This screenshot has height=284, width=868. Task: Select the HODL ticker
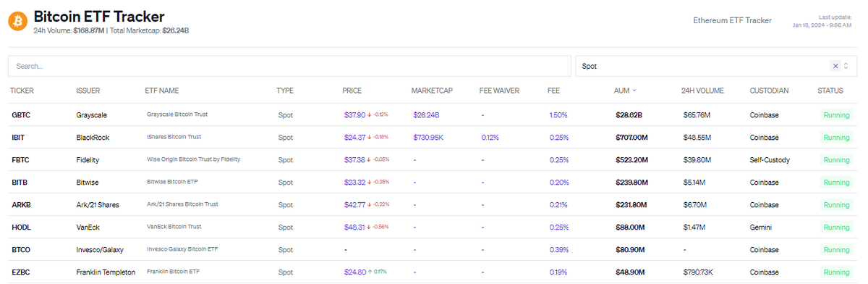click(21, 227)
